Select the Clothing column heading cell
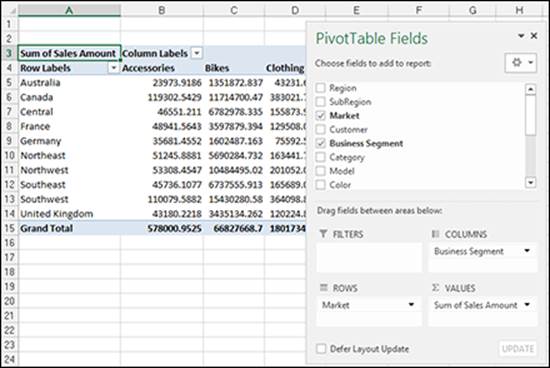 pos(285,68)
